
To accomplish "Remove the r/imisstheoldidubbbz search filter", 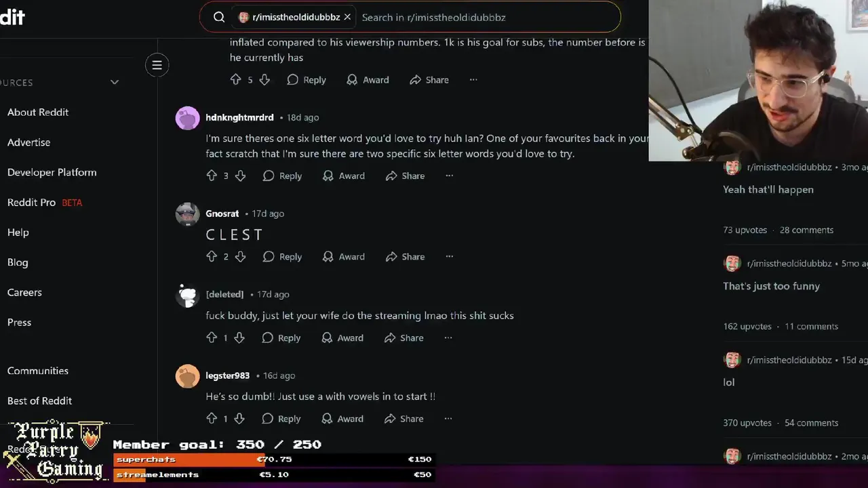I will pyautogui.click(x=347, y=17).
